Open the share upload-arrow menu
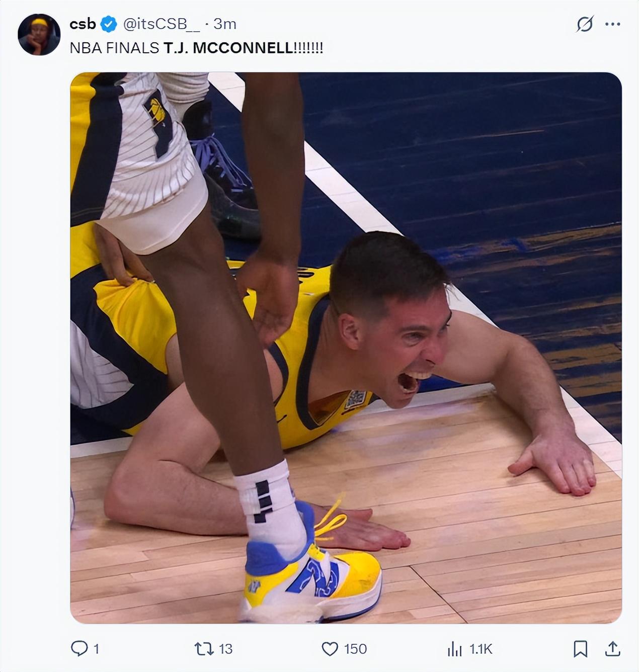Screen dimensions: 639x672 pos(612,649)
